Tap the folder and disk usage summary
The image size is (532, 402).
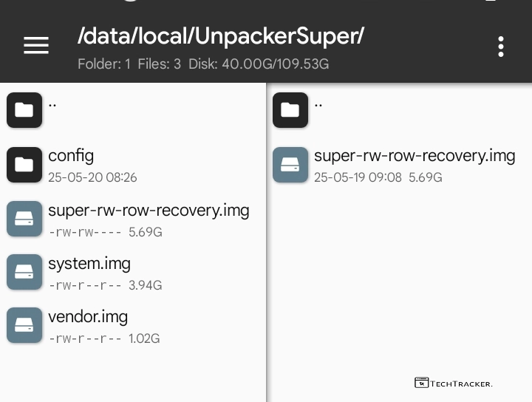(x=203, y=64)
